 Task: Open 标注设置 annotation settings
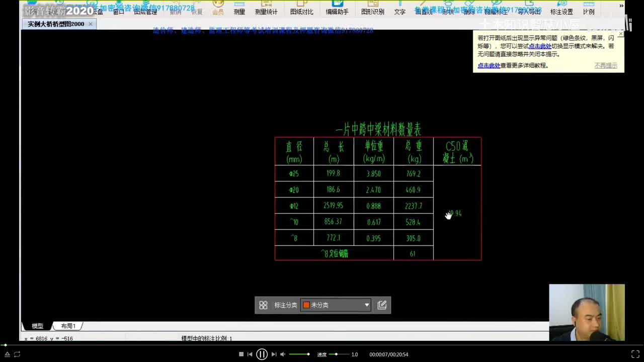coord(561,8)
